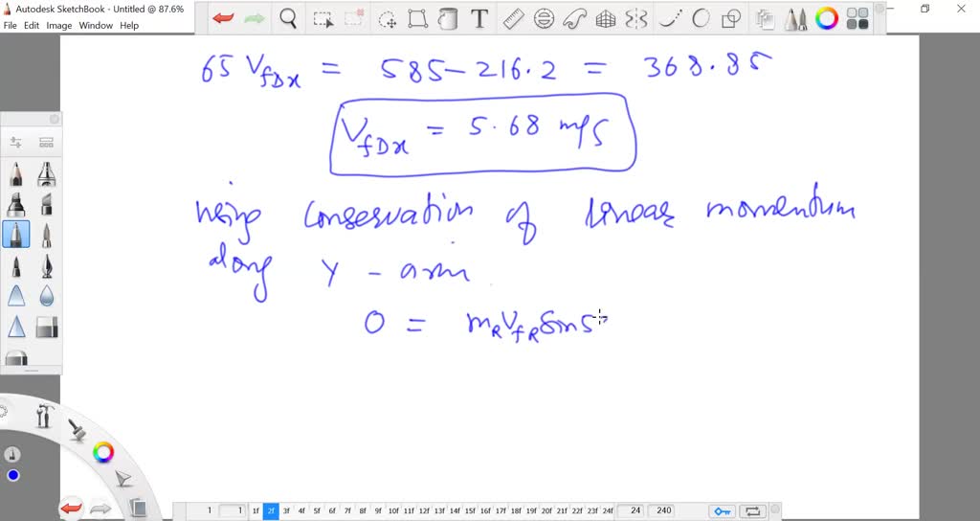980x521 pixels.
Task: Activate the Transform/Distort tool
Action: coord(417,19)
